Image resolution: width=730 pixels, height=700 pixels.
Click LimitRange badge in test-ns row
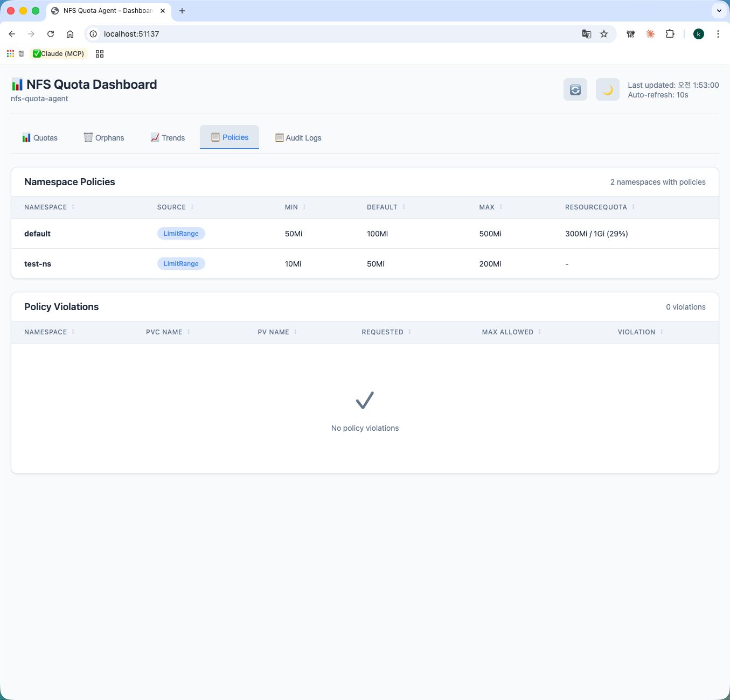[181, 264]
